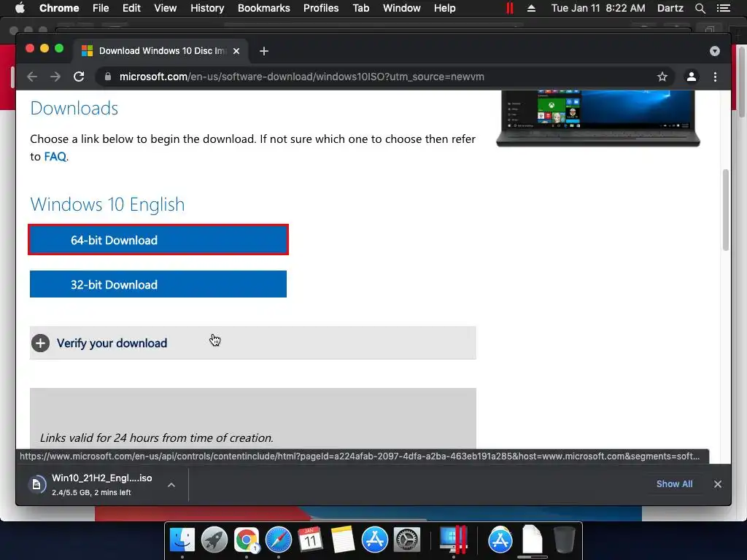Click the page's vertical scrollbar thumb

(726, 209)
